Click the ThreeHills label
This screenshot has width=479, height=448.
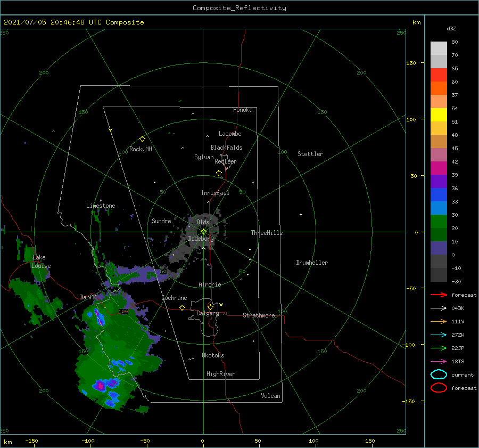click(x=267, y=233)
